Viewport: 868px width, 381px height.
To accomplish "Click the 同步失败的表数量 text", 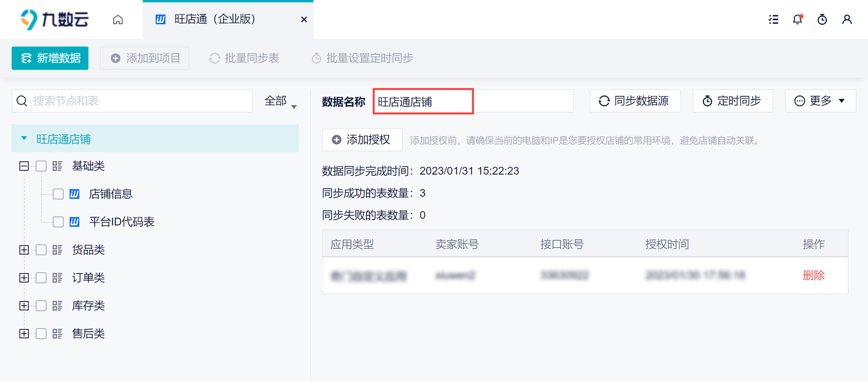I will (x=373, y=215).
